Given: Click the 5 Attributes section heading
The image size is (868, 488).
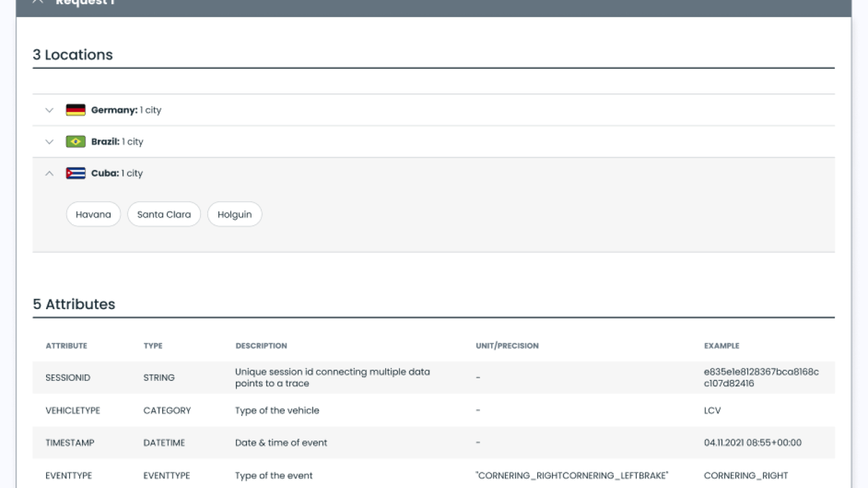Looking at the screenshot, I should (x=75, y=304).
